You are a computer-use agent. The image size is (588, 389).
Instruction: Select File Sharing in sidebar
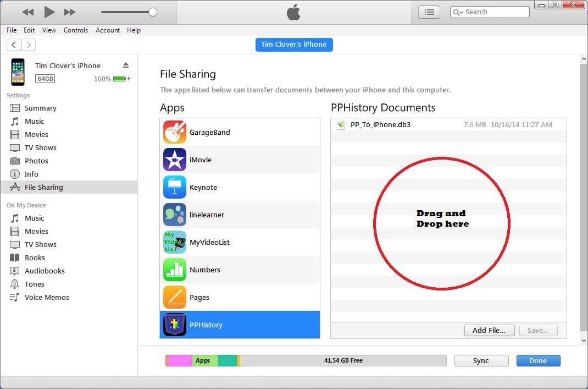tap(69, 187)
